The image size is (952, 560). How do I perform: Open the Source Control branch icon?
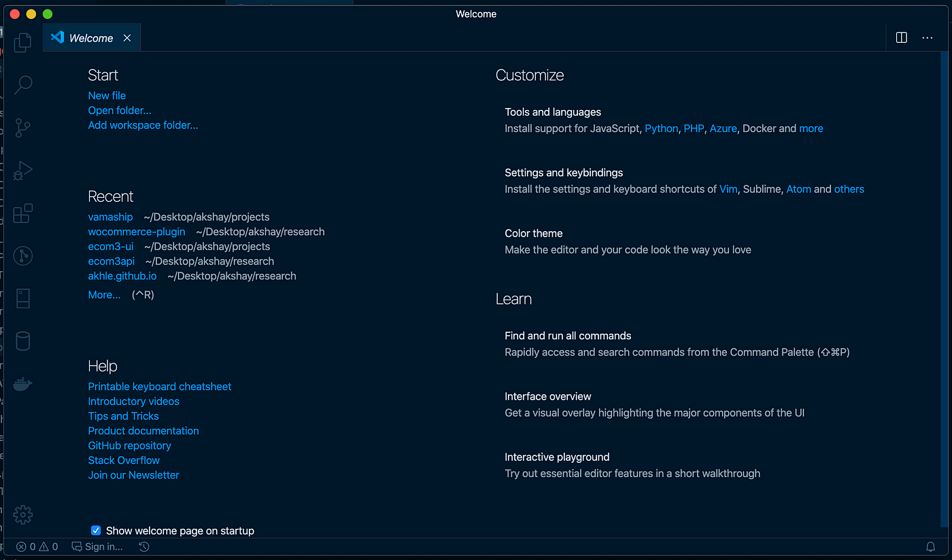pos(22,127)
